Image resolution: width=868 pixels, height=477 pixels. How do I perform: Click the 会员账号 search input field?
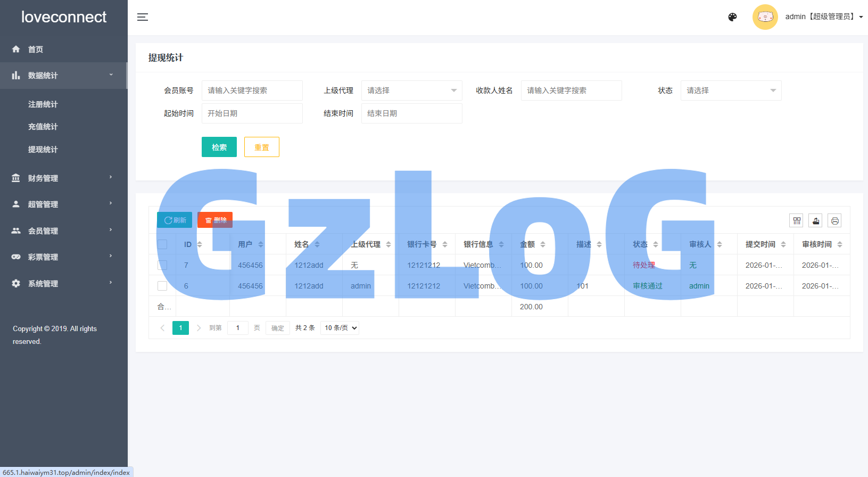(x=252, y=91)
